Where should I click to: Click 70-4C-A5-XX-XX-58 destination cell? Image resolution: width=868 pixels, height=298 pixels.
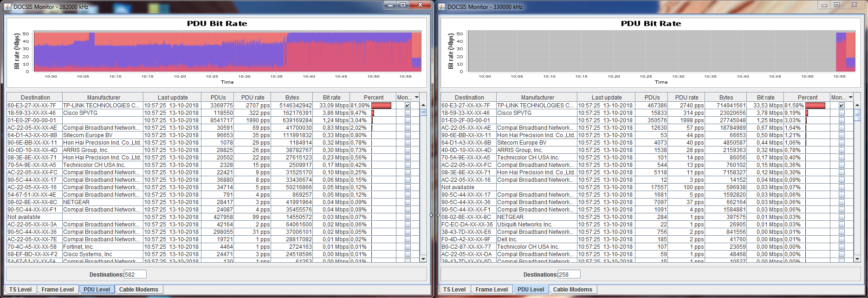point(34,247)
